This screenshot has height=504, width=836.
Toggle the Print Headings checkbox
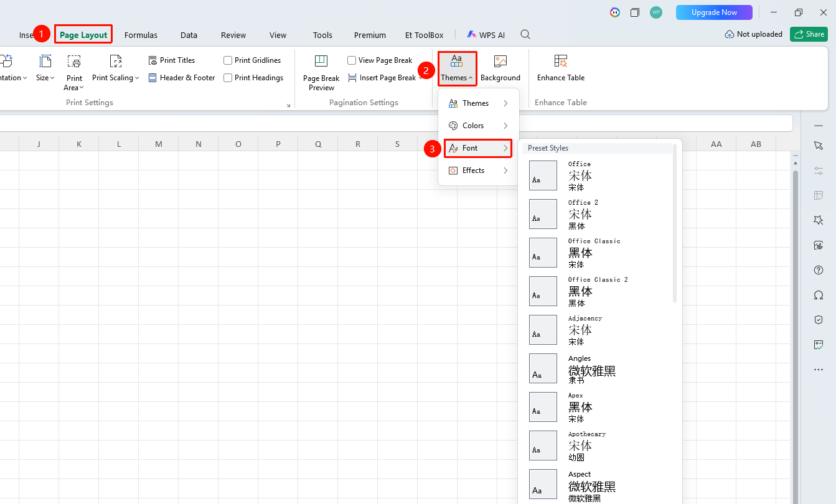tap(228, 78)
